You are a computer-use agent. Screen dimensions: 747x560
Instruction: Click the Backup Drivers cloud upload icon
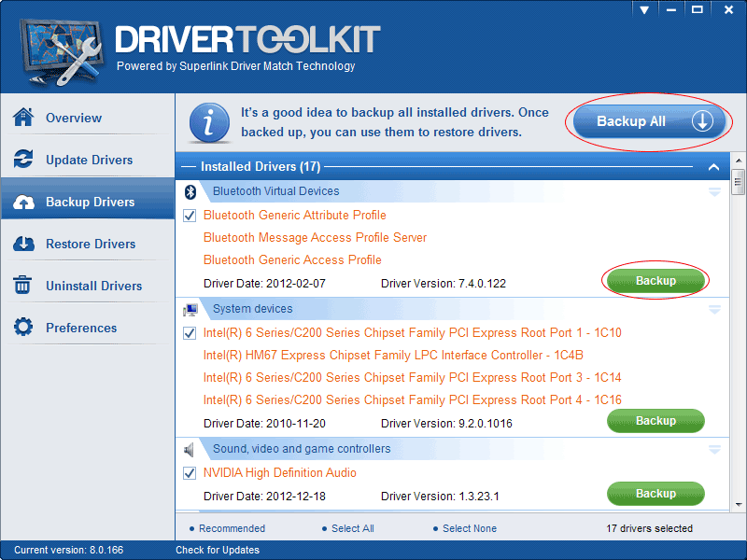click(x=23, y=202)
